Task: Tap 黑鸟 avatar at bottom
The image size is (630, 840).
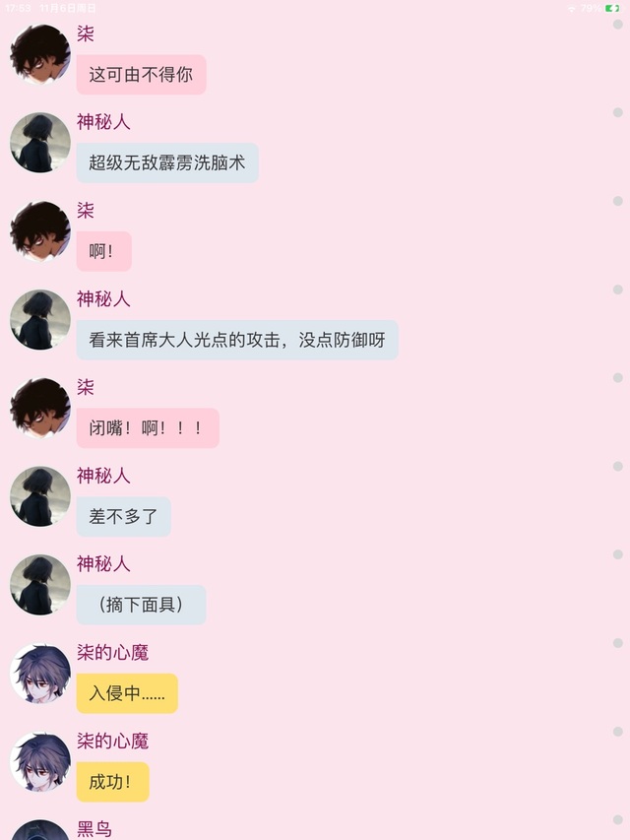Action: pos(40,830)
